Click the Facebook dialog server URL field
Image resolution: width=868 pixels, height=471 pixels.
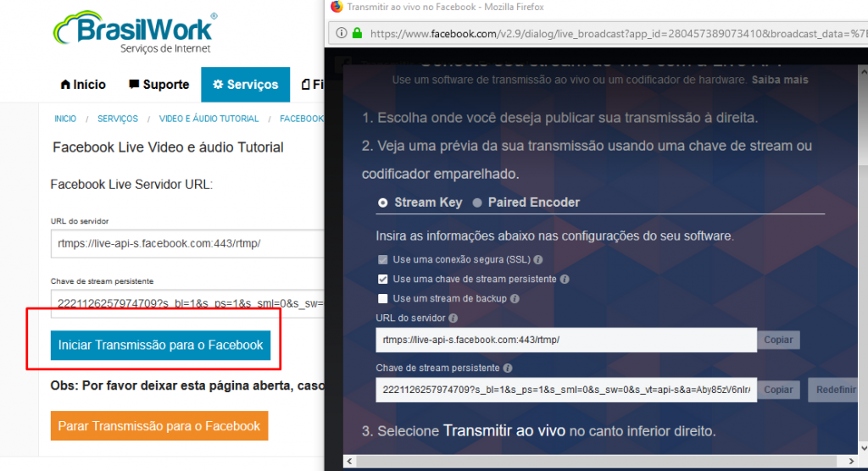tap(566, 340)
